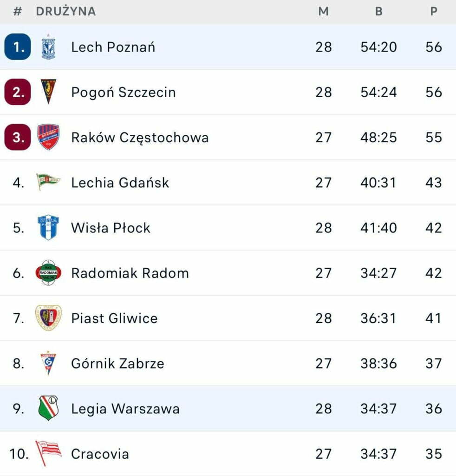Open the Lech Poznań team name
The width and height of the screenshot is (456, 476).
(113, 47)
